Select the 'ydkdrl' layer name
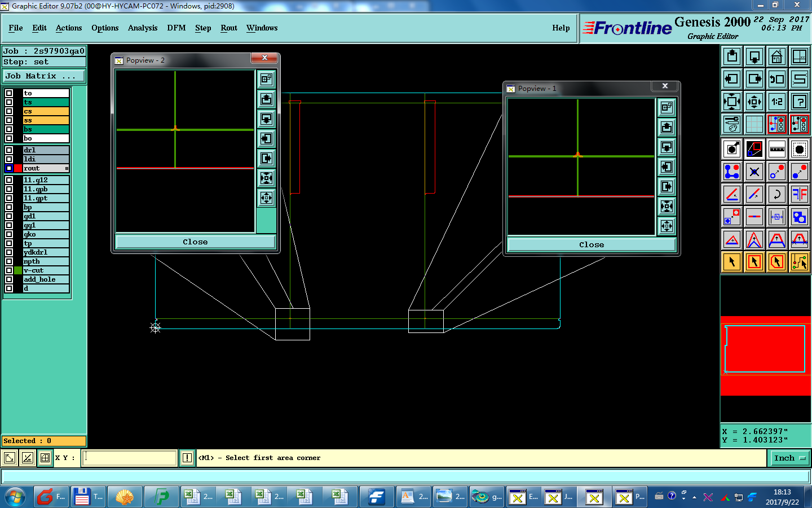Viewport: 812px width, 508px height. [x=46, y=252]
